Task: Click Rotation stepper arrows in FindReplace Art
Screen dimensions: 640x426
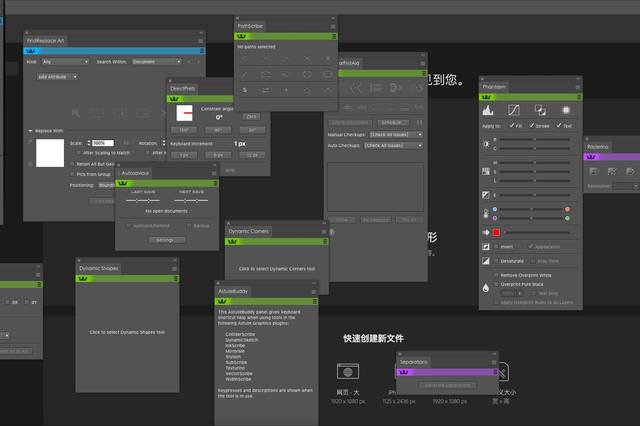Action: coord(164,143)
